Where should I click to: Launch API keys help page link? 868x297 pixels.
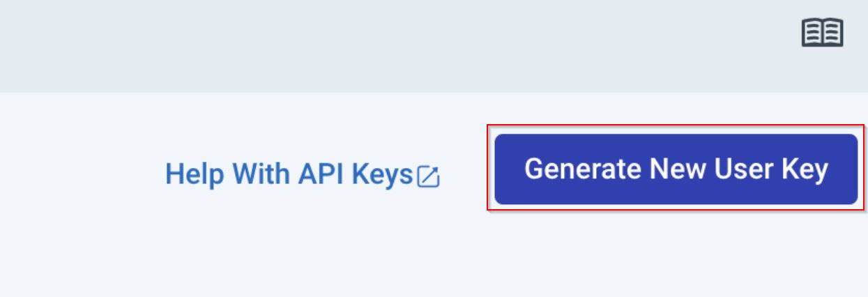[x=289, y=174]
